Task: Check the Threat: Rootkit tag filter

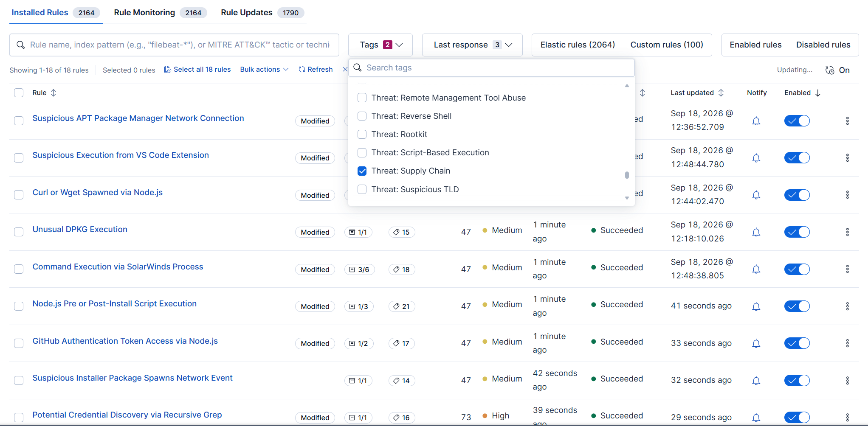Action: click(362, 135)
